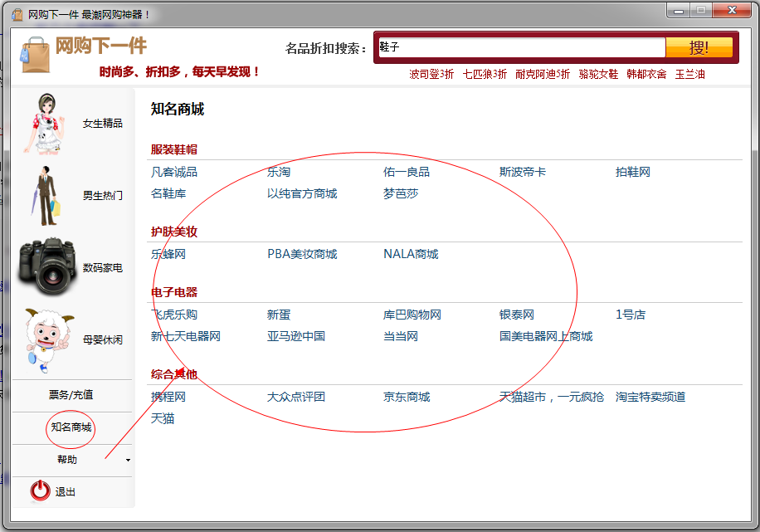This screenshot has height=532, width=760.
Task: Visit the 梦芭莎 store link
Action: click(x=401, y=194)
